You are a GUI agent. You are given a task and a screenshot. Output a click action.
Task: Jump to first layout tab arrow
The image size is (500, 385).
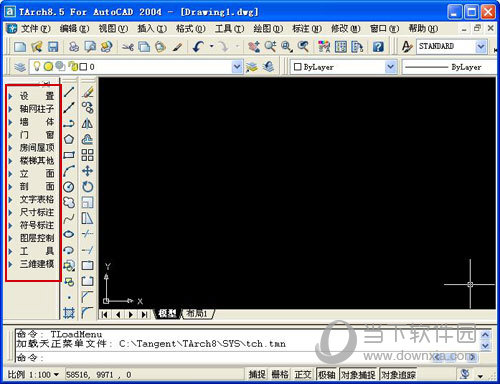point(105,314)
